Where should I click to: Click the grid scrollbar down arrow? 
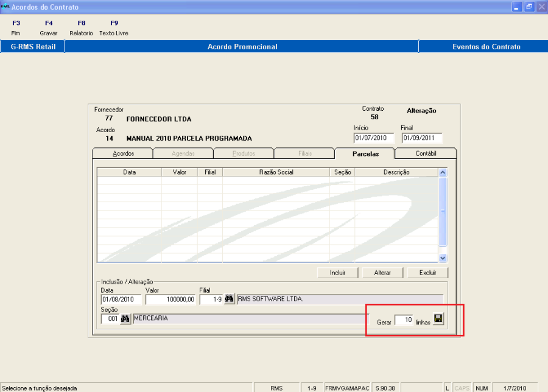(443, 258)
